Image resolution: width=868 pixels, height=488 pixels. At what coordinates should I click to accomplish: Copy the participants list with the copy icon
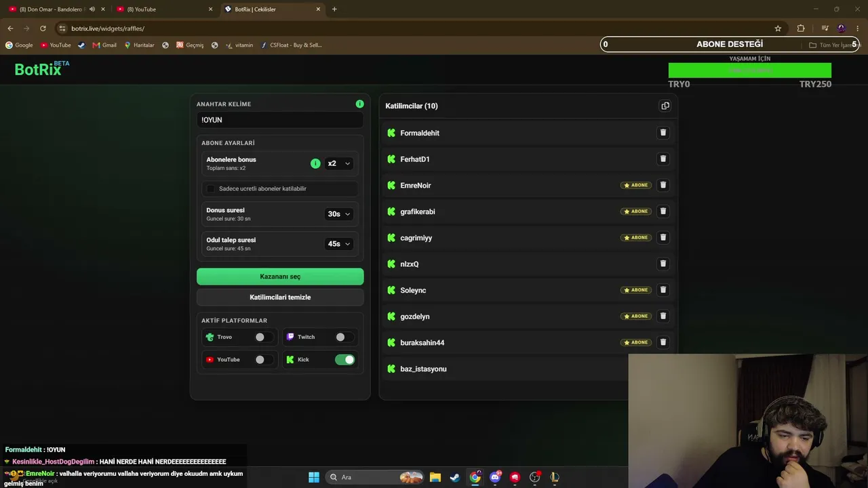[x=665, y=106]
